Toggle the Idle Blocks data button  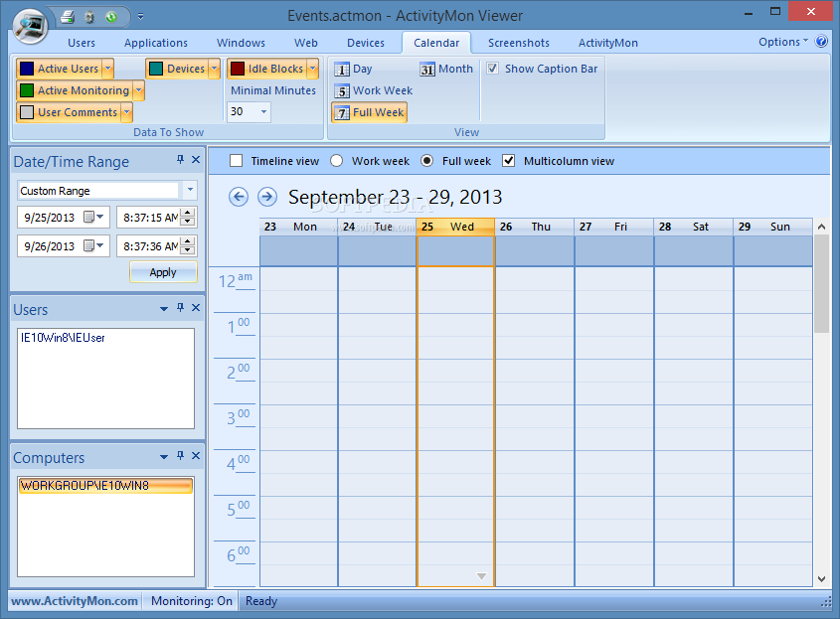tap(266, 69)
